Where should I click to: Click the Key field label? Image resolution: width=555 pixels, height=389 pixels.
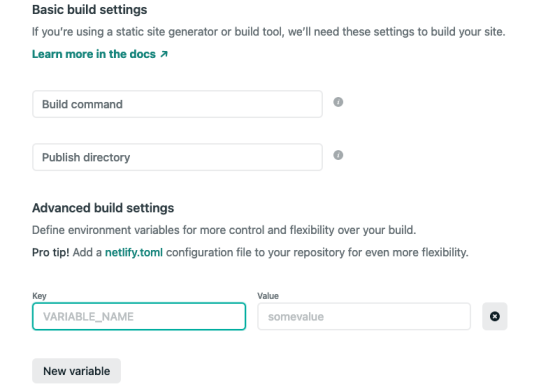click(39, 296)
